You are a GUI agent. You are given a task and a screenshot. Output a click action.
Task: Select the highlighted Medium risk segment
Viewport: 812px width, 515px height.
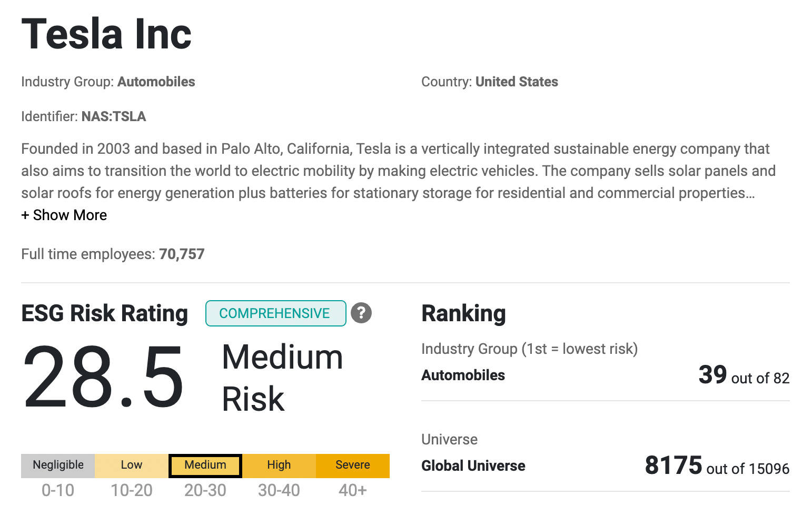[x=205, y=466]
